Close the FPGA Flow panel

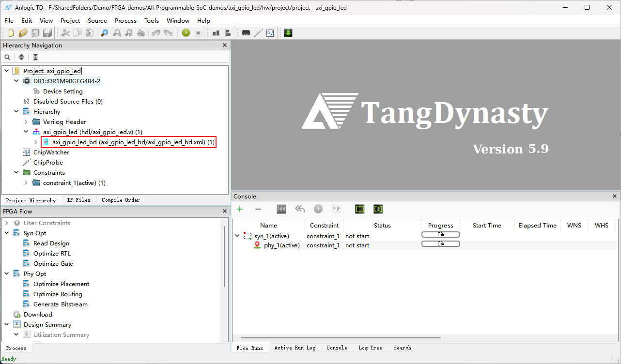224,212
